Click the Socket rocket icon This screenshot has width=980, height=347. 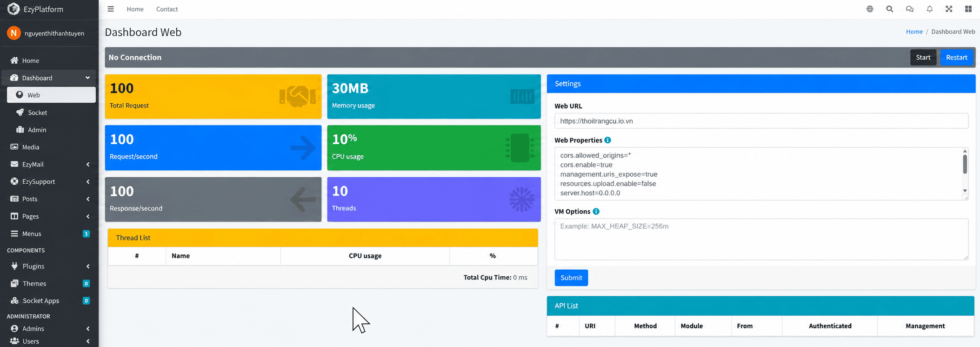[x=20, y=113]
